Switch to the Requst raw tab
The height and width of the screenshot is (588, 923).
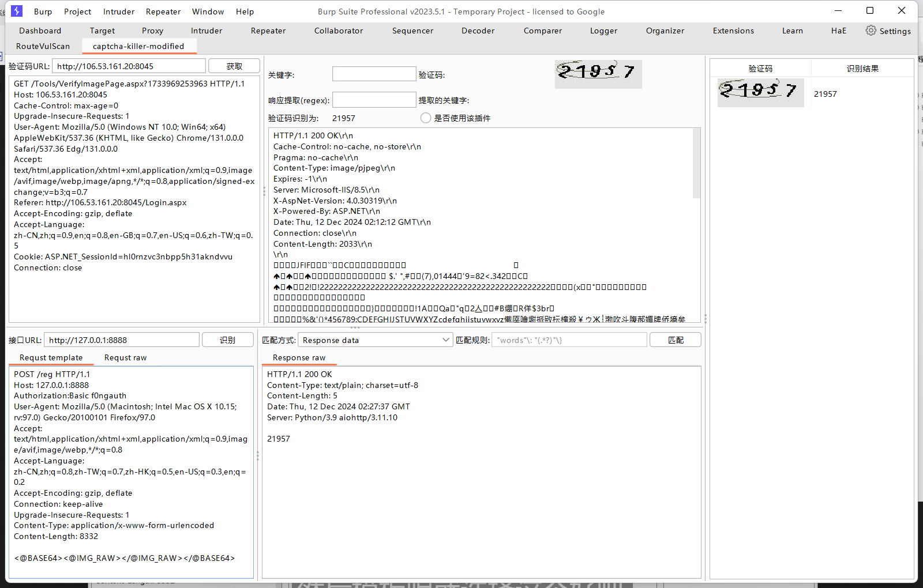point(125,357)
